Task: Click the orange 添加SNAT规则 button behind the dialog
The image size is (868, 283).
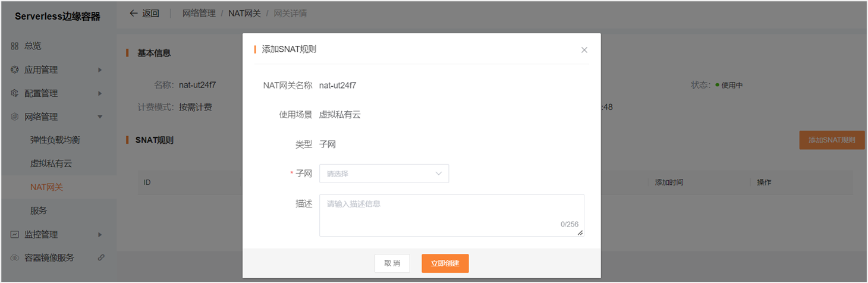Action: tap(832, 140)
